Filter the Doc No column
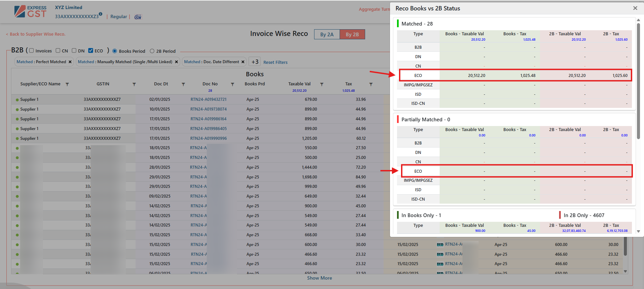Screen dimensions: 644x289 [x=232, y=84]
